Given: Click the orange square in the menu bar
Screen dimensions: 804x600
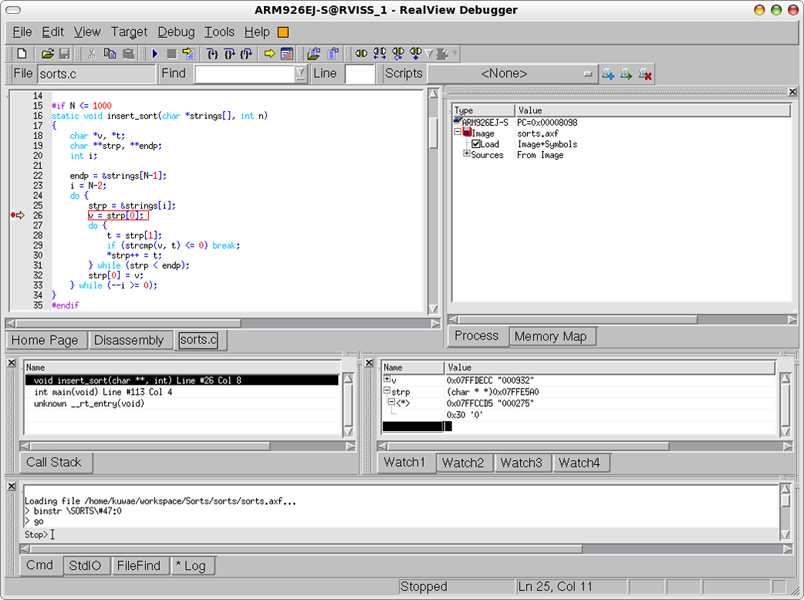Looking at the screenshot, I should point(283,32).
